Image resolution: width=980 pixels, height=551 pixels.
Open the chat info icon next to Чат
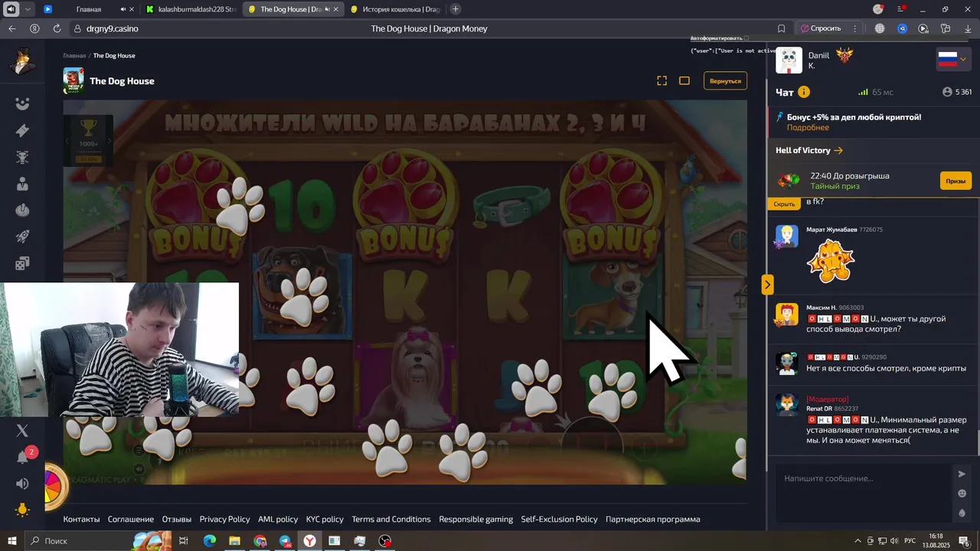click(x=804, y=92)
